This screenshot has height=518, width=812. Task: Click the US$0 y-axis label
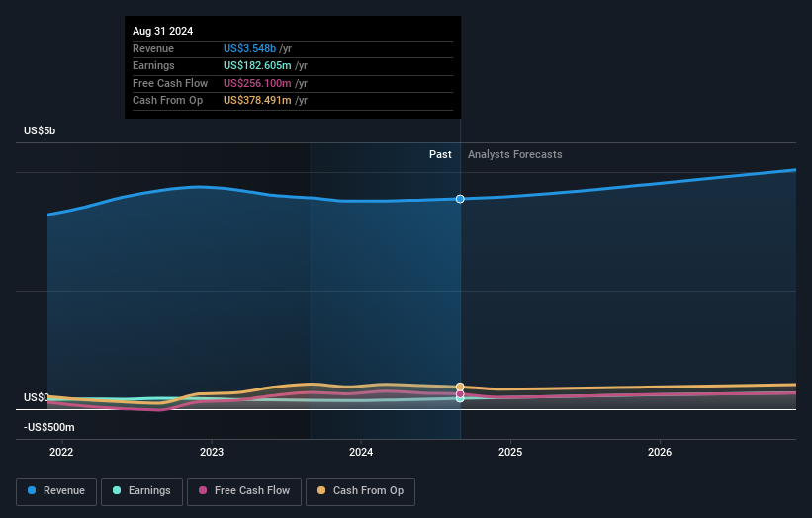click(x=37, y=397)
